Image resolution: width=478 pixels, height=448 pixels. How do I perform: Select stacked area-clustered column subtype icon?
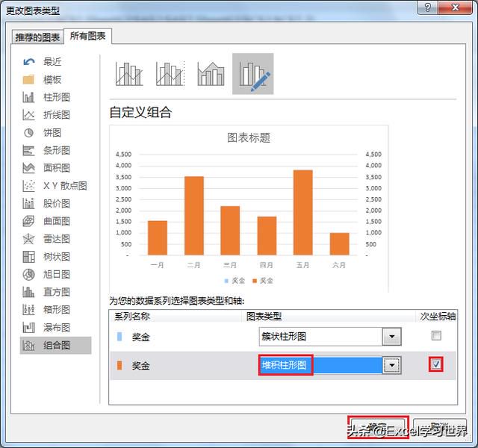211,74
